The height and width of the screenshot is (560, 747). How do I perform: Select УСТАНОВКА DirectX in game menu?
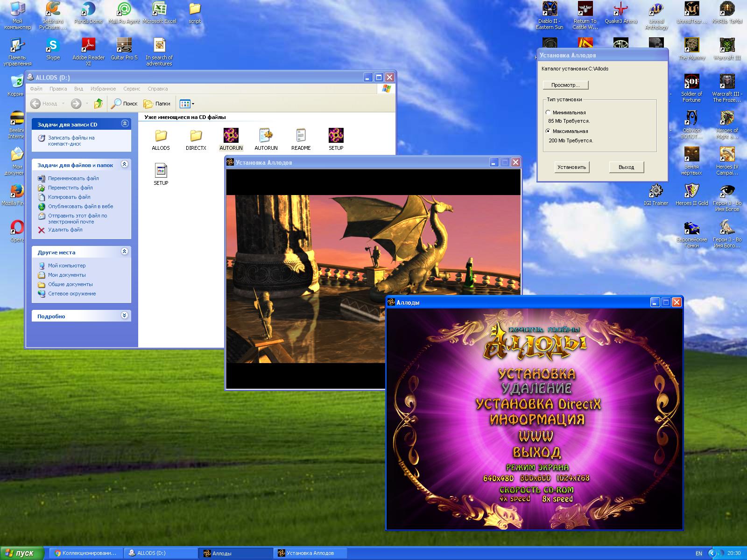[x=538, y=404]
